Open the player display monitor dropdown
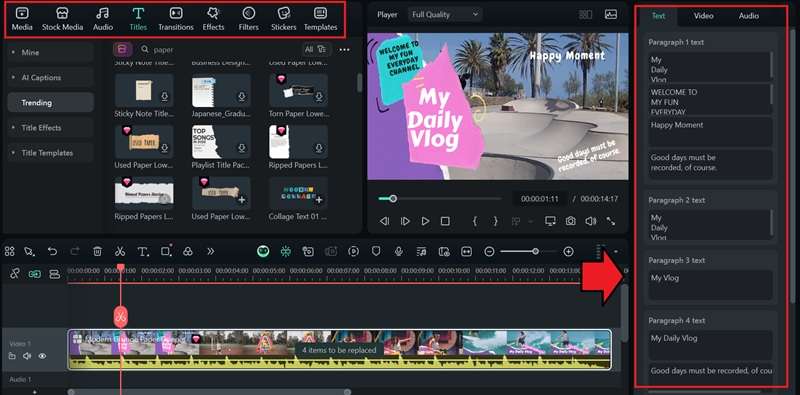 (550, 221)
